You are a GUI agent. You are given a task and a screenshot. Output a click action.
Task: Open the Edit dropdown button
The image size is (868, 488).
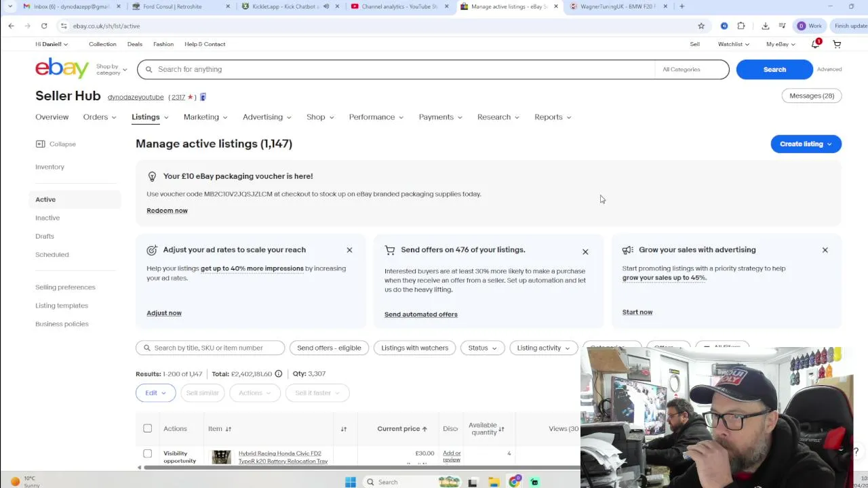click(155, 393)
